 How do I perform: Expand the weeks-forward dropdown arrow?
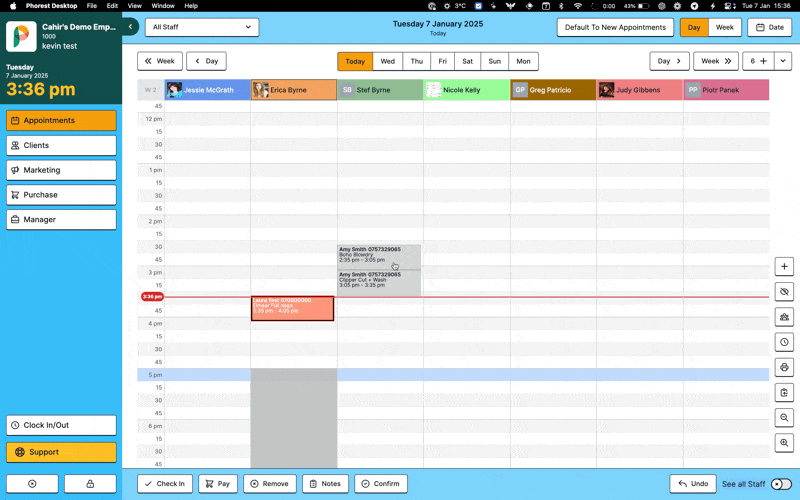pyautogui.click(x=783, y=61)
